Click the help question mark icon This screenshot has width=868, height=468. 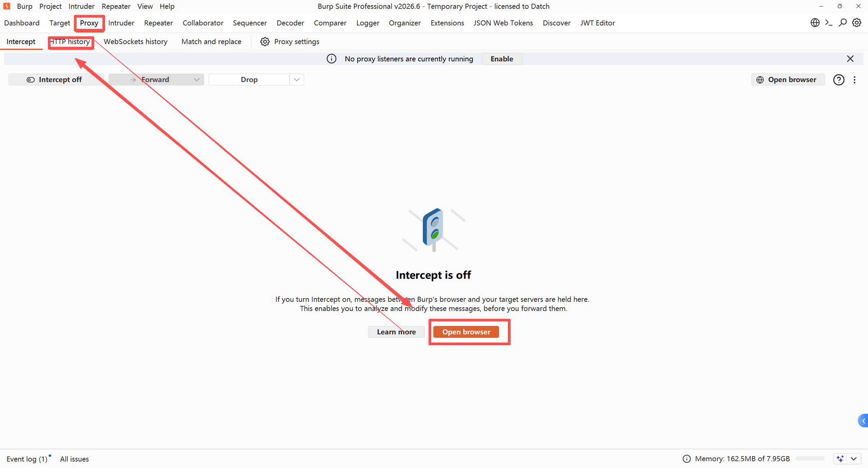pos(839,80)
